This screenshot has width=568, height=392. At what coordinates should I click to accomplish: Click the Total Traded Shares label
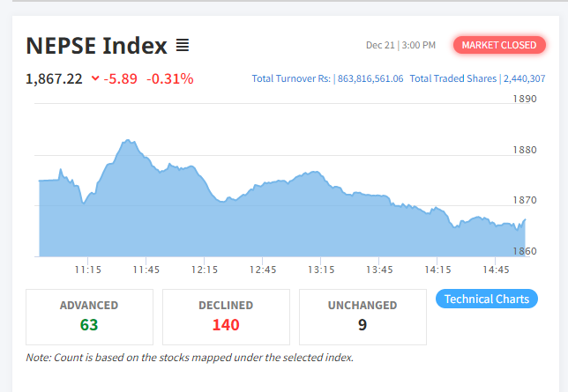(x=453, y=78)
